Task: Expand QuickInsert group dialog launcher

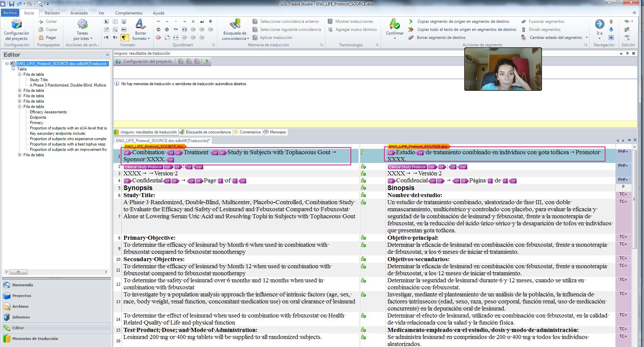Action: coord(213,45)
